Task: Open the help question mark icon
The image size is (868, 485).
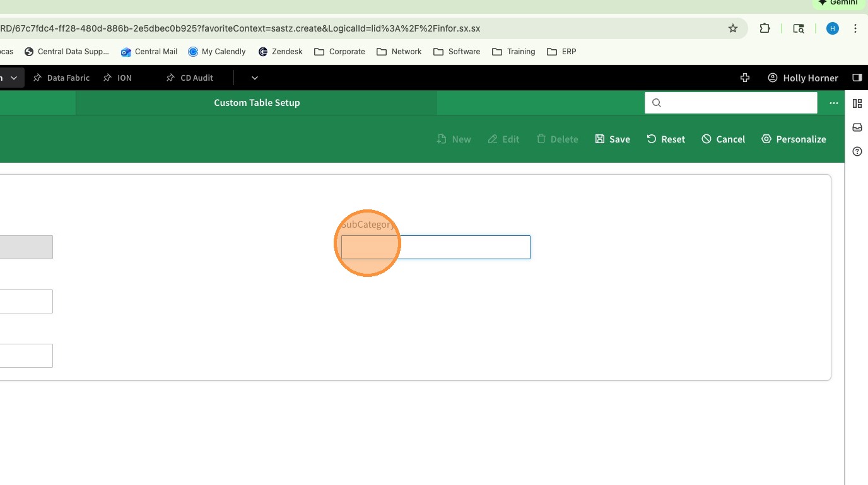Action: coord(857,151)
